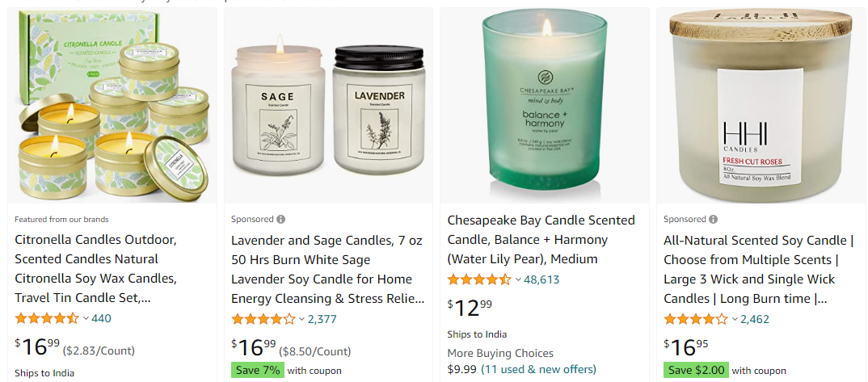Expand rating chevron next to 2,462 reviews
868x382 pixels.
[735, 319]
